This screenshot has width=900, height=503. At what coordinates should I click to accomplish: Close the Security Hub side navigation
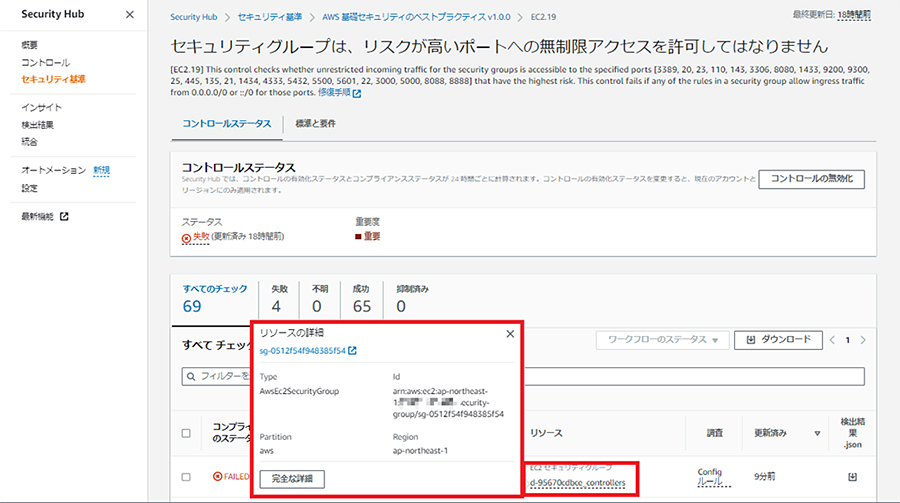[x=130, y=14]
